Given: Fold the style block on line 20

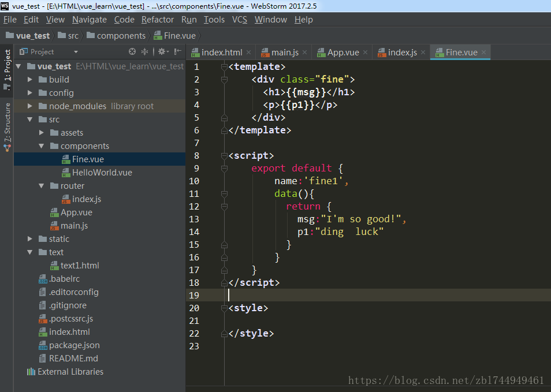Looking at the screenshot, I should (224, 308).
